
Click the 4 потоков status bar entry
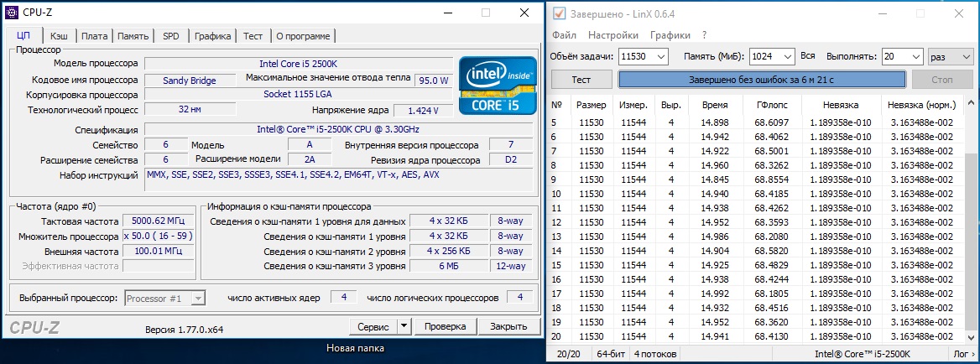point(655,354)
